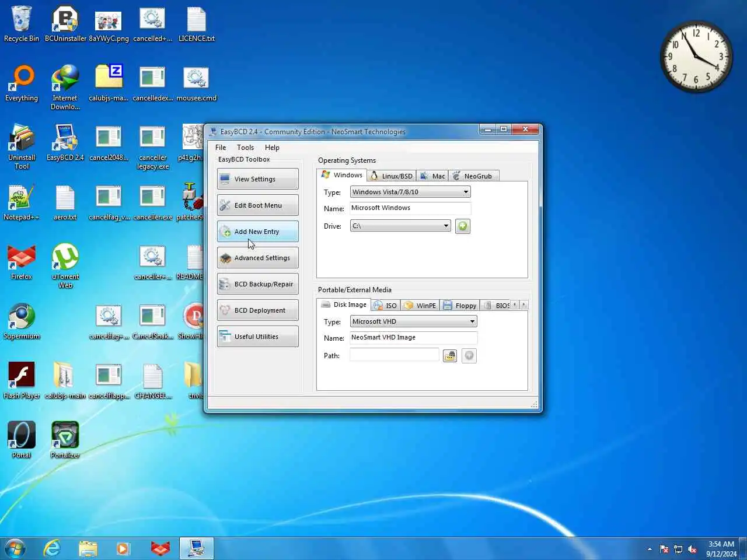This screenshot has height=560, width=747.
Task: Click the grey add button next to Path browse
Action: tap(469, 356)
